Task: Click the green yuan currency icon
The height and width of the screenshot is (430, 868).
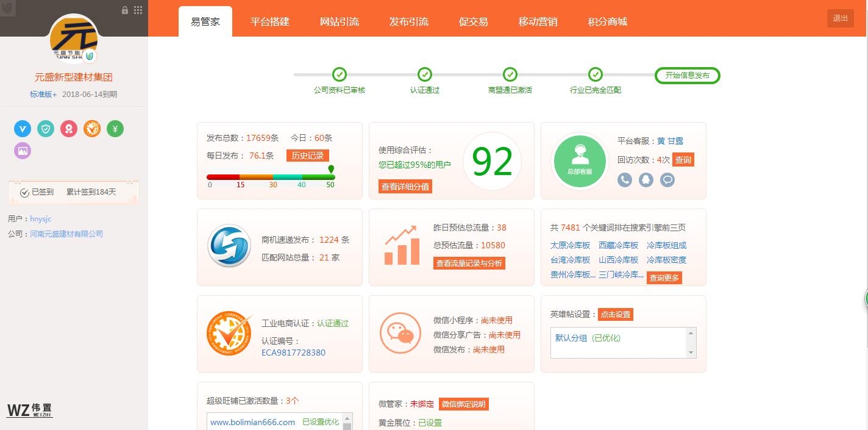Action: (x=115, y=129)
